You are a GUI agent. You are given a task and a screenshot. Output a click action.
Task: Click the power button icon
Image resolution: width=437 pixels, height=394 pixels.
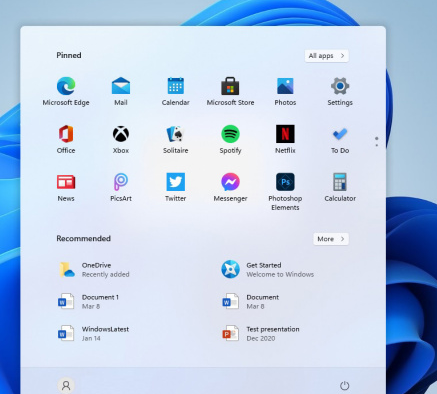(x=344, y=386)
